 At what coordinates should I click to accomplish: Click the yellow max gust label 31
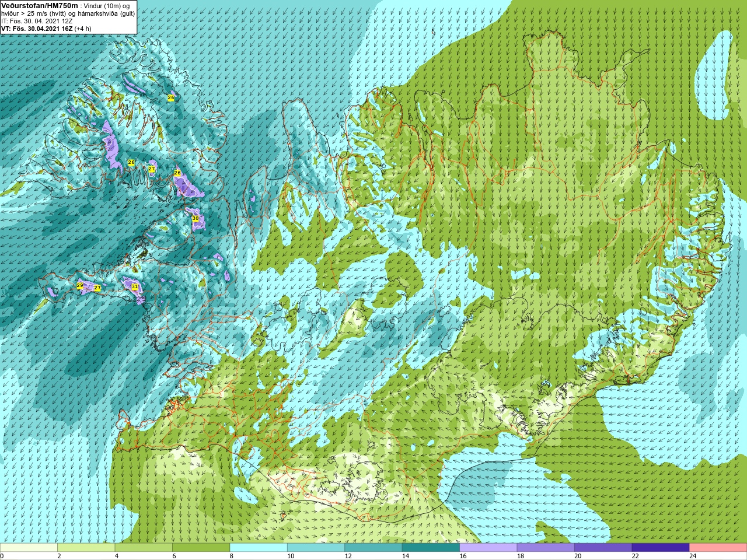pyautogui.click(x=135, y=286)
